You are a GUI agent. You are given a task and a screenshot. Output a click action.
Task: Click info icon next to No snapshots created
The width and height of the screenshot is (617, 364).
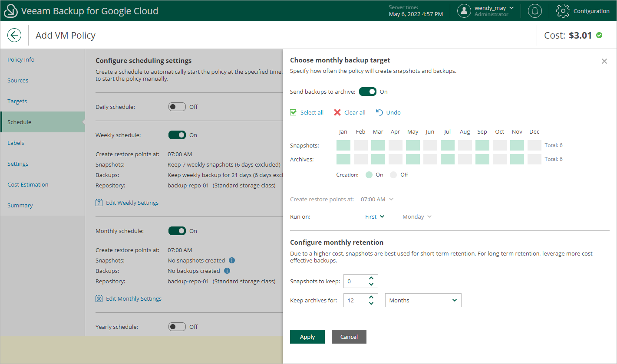(231, 260)
